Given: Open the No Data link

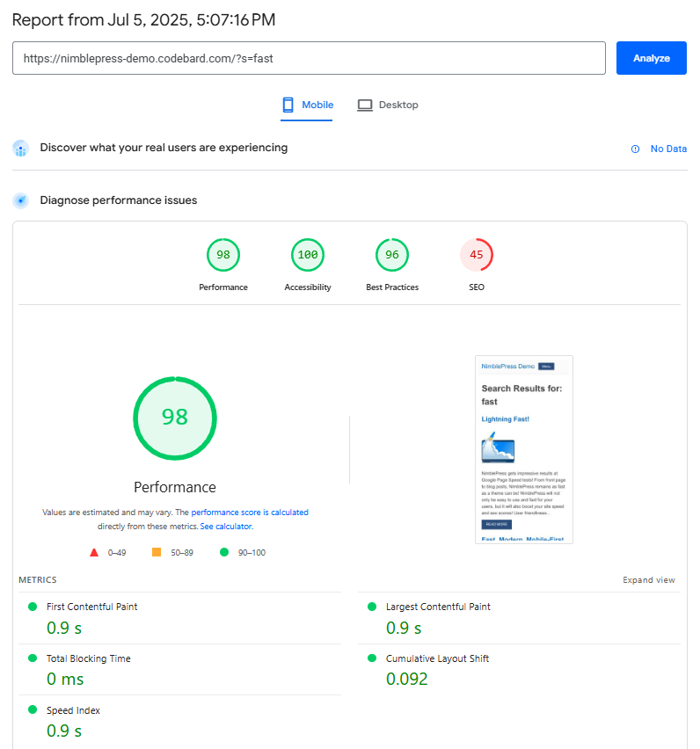Looking at the screenshot, I should coord(668,149).
